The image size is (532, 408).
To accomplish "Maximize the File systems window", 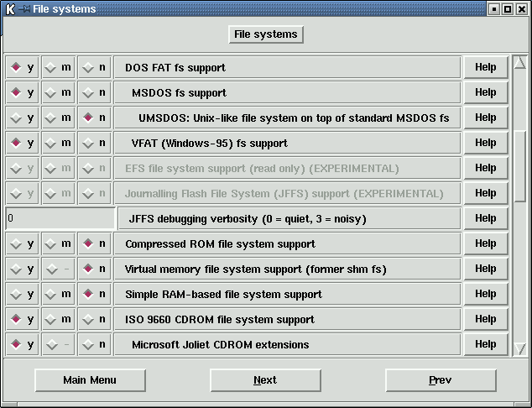I will [x=508, y=8].
